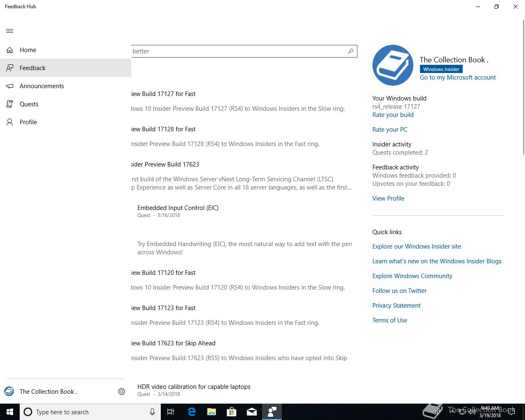Click Cortana 'Type here to search' box
The image size is (525, 420).
click(x=90, y=412)
